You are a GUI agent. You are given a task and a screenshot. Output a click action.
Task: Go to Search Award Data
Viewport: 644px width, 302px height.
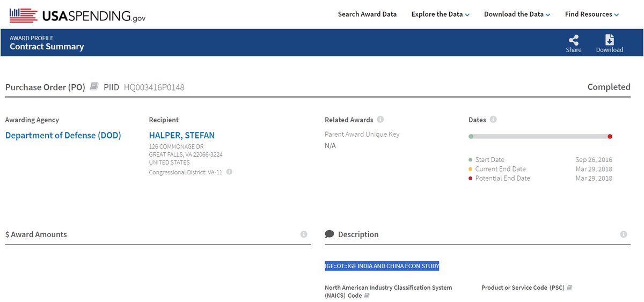(x=367, y=14)
